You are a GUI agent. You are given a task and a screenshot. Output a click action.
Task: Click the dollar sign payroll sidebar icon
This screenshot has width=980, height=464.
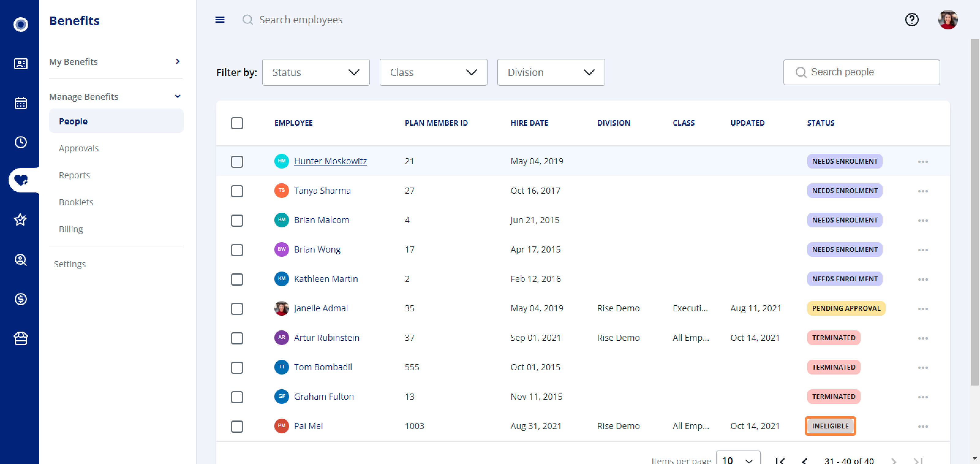[x=21, y=299]
